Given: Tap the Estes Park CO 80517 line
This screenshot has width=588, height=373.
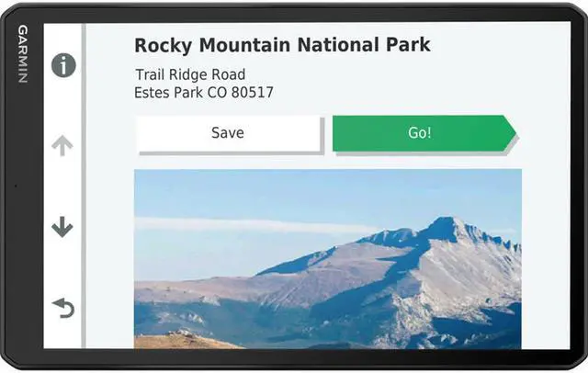Looking at the screenshot, I should point(204,93).
